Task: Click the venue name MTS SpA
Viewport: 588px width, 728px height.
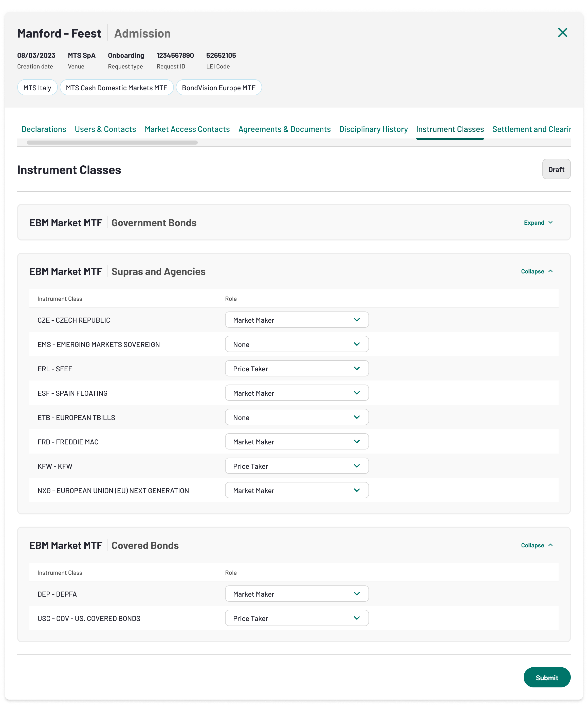Action: [82, 55]
